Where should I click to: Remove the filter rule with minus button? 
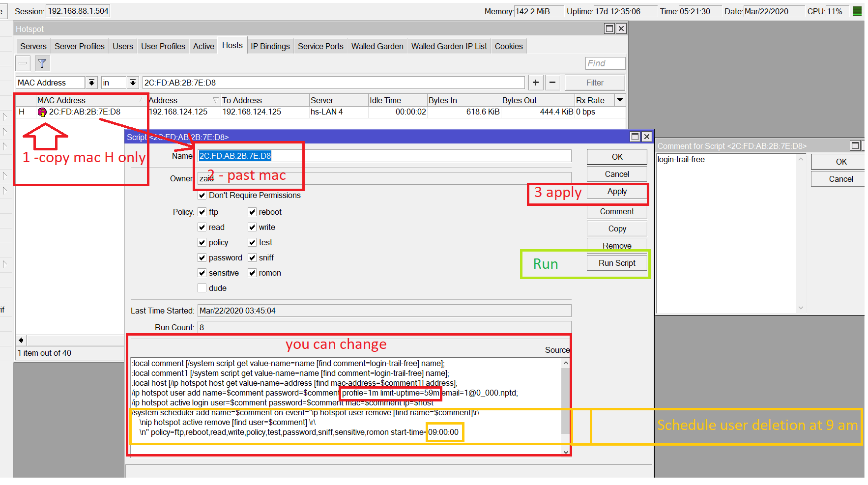coord(552,83)
